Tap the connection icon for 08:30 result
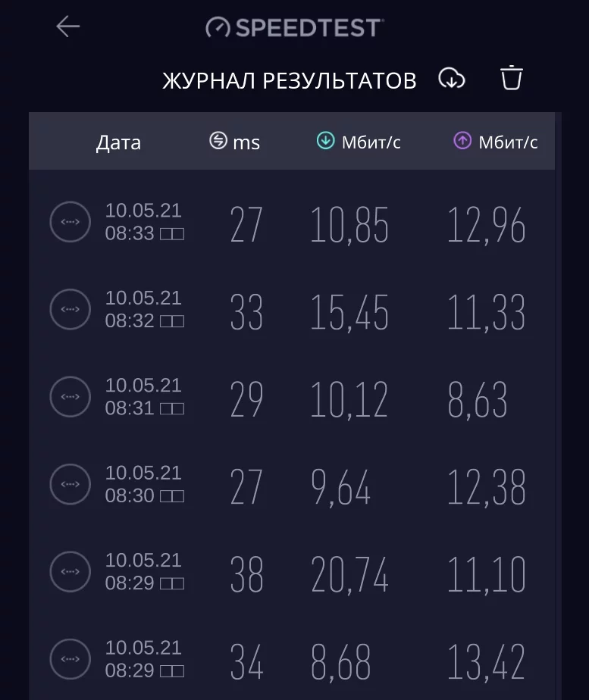 point(70,484)
